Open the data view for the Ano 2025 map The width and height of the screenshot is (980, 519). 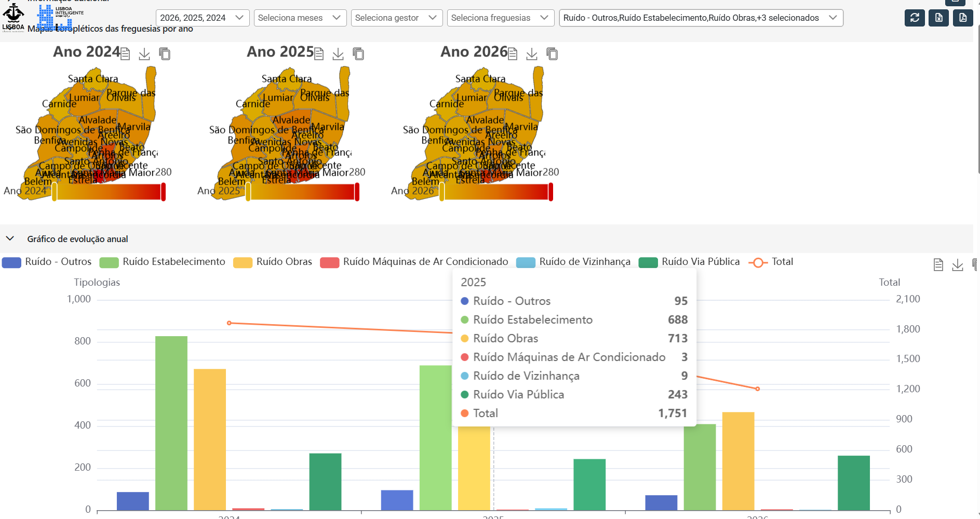click(319, 54)
